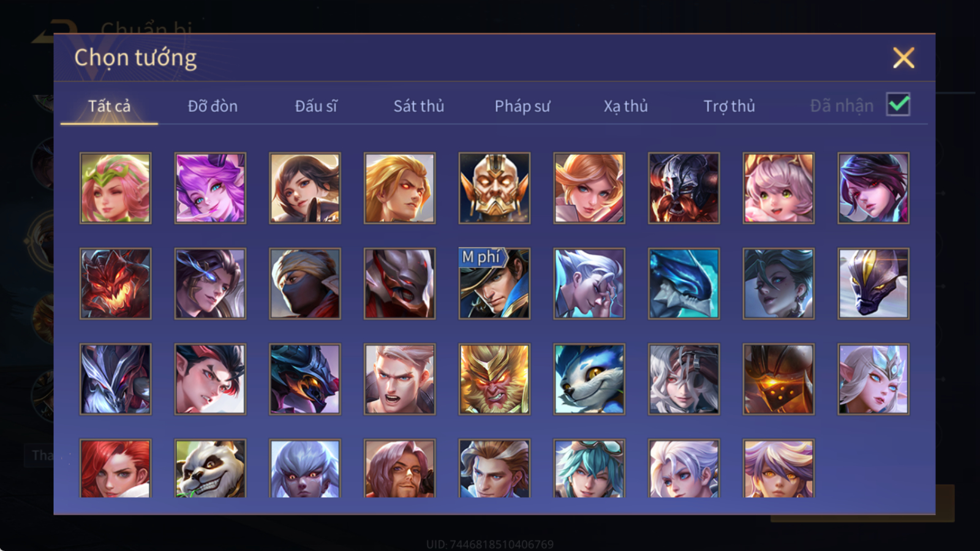The width and height of the screenshot is (980, 551).
Task: Pick the black jackal Anubis hero
Action: [873, 283]
